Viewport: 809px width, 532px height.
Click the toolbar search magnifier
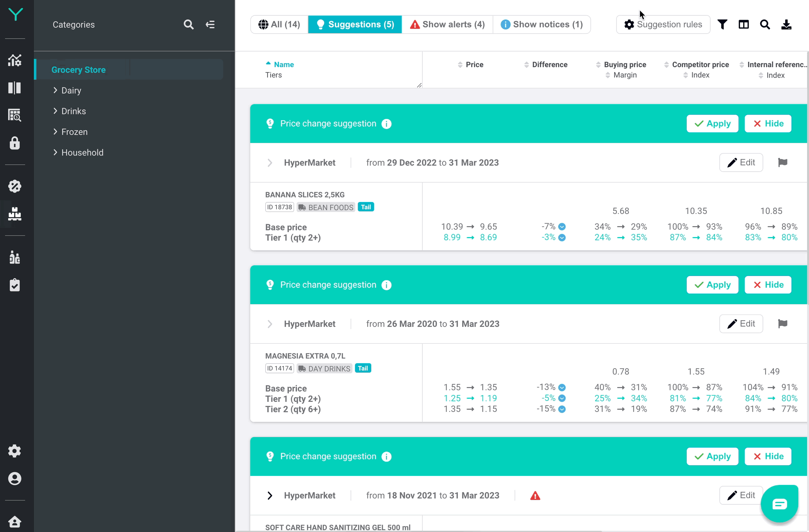[x=765, y=24]
